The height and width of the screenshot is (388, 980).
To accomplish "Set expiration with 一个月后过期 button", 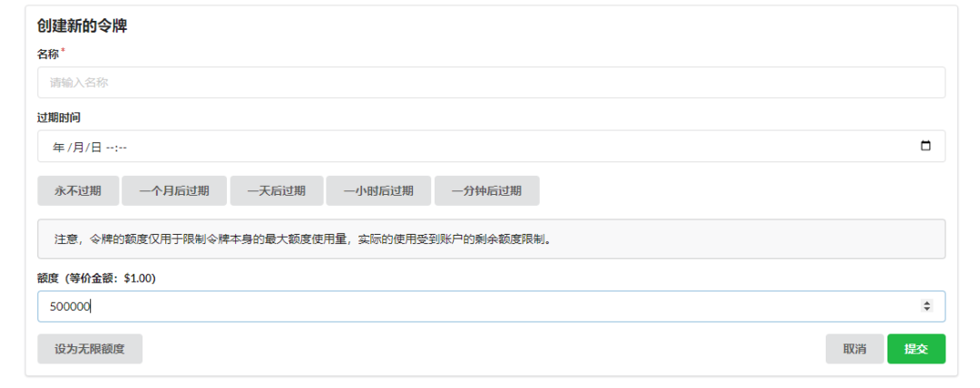I will point(174,191).
